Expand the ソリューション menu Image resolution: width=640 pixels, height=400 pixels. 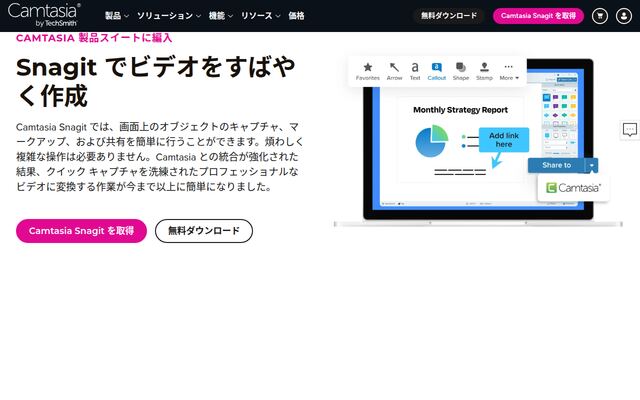coord(169,16)
